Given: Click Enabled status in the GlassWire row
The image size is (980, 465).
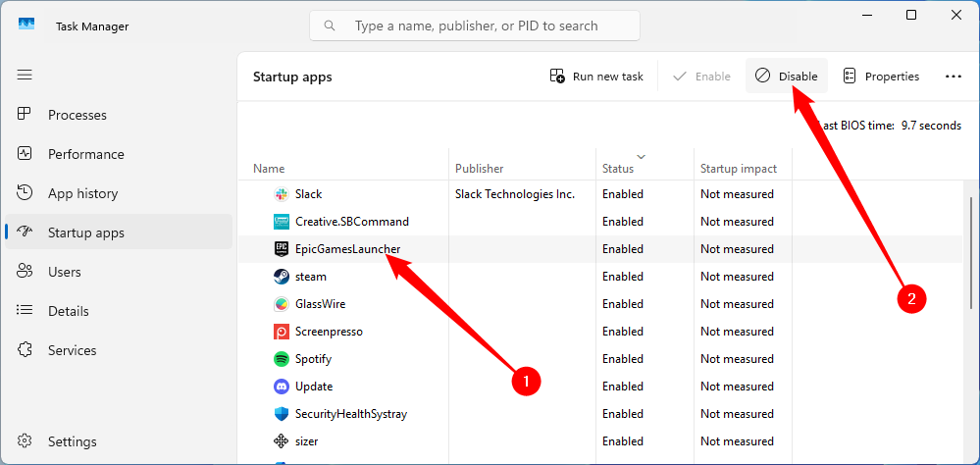Looking at the screenshot, I should [x=623, y=304].
